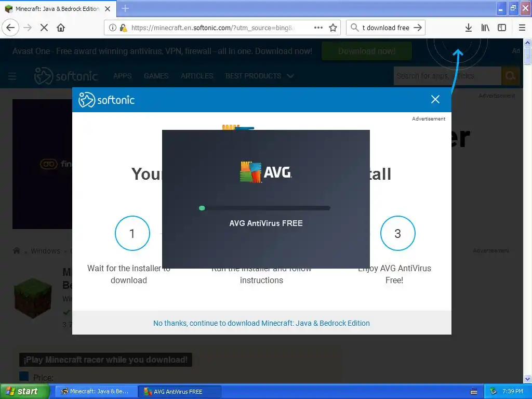Click step 1 circle in the popup
Screen dimensions: 532x399
click(x=132, y=233)
